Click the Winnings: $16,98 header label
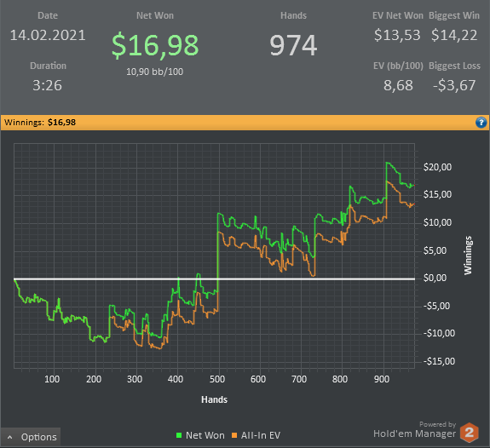 [x=40, y=123]
